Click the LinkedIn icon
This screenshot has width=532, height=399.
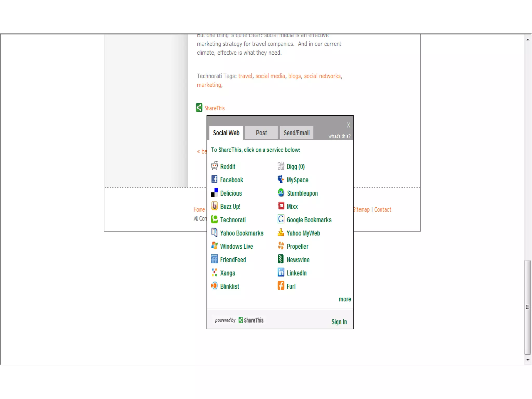[x=281, y=272]
